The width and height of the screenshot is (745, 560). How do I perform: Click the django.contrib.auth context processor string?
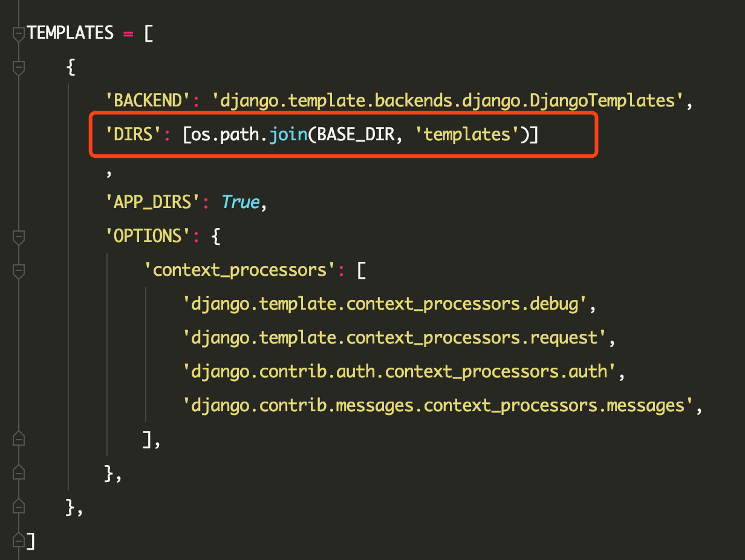tap(400, 371)
